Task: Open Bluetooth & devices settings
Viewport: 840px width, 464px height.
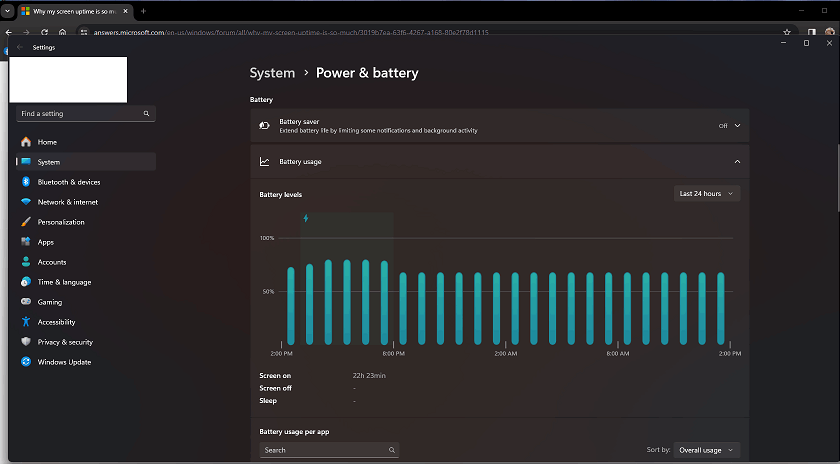Action: (86, 182)
